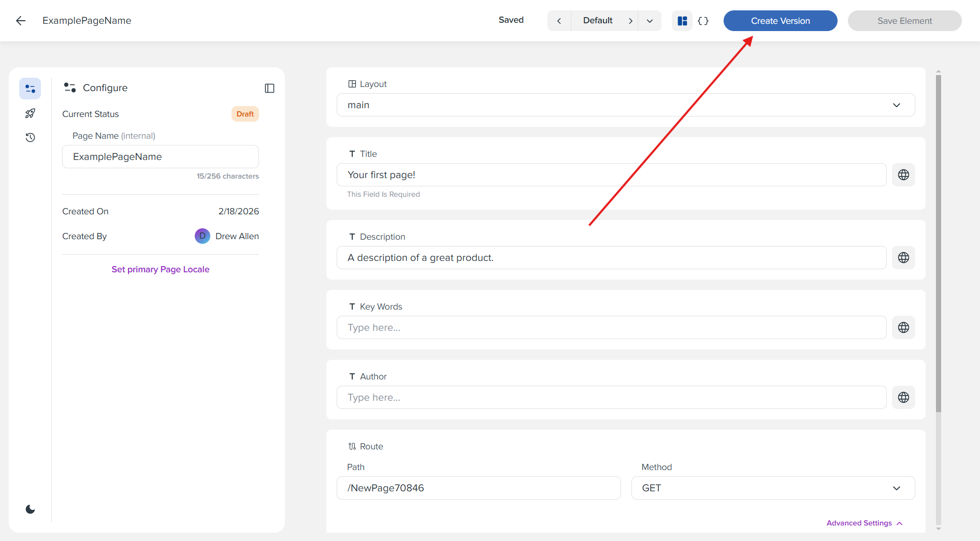This screenshot has height=541, width=980.
Task: Click the globe icon next to Author field
Action: click(903, 397)
